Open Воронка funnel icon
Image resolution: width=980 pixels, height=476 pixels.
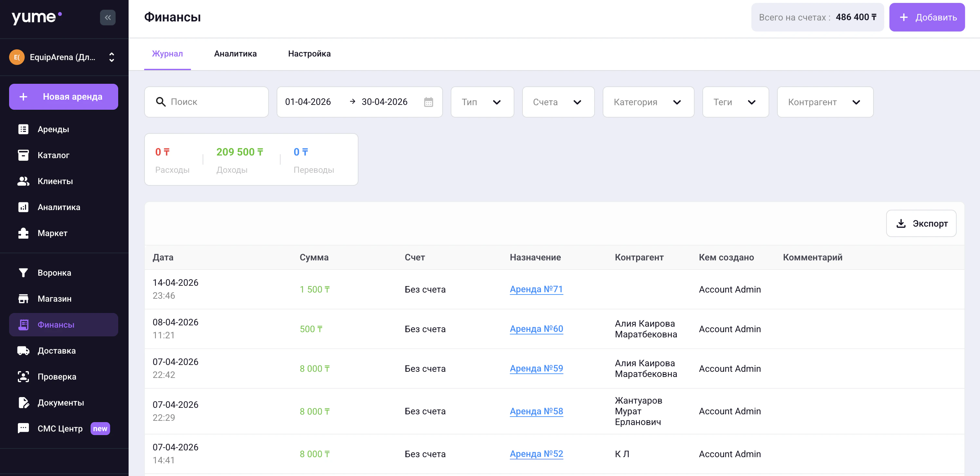pos(23,273)
